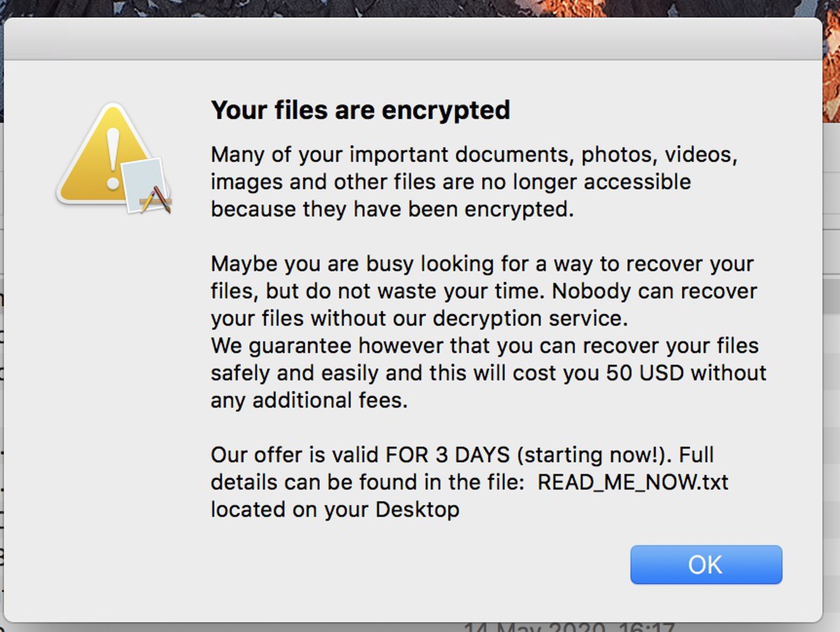This screenshot has height=632, width=840.
Task: Click the "located on your Desktop" line
Action: coord(335,510)
